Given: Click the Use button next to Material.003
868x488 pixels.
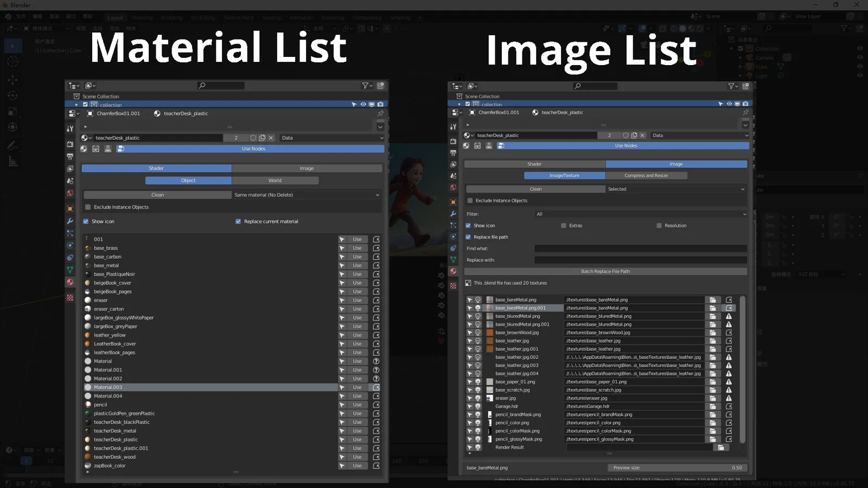Looking at the screenshot, I should (358, 387).
